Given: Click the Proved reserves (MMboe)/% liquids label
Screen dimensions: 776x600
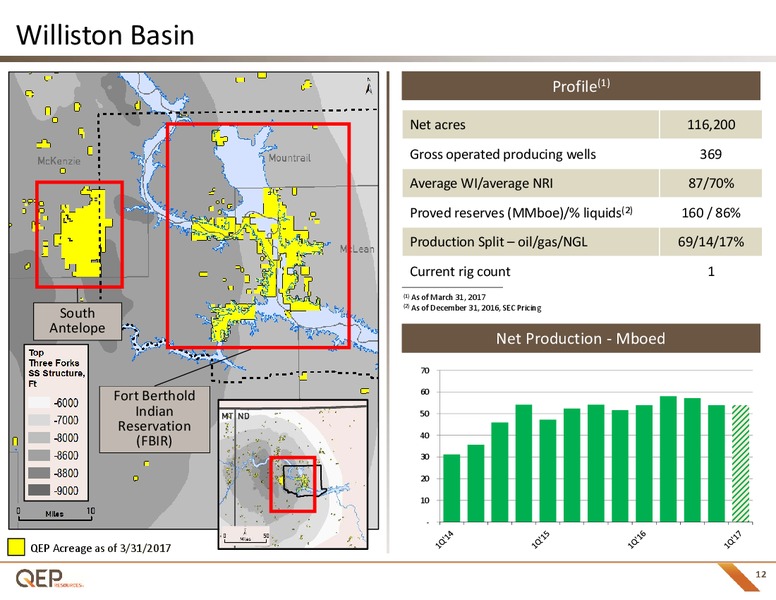Looking at the screenshot, I should 521,212.
